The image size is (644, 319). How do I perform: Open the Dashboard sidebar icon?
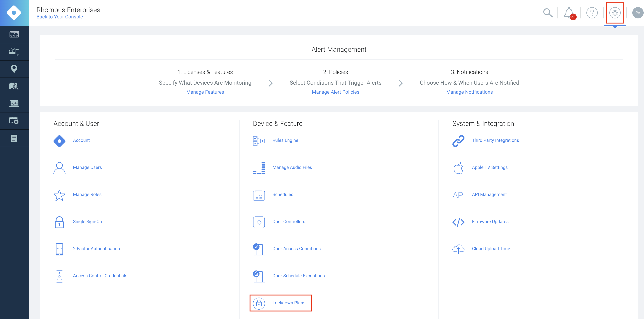(14, 34)
